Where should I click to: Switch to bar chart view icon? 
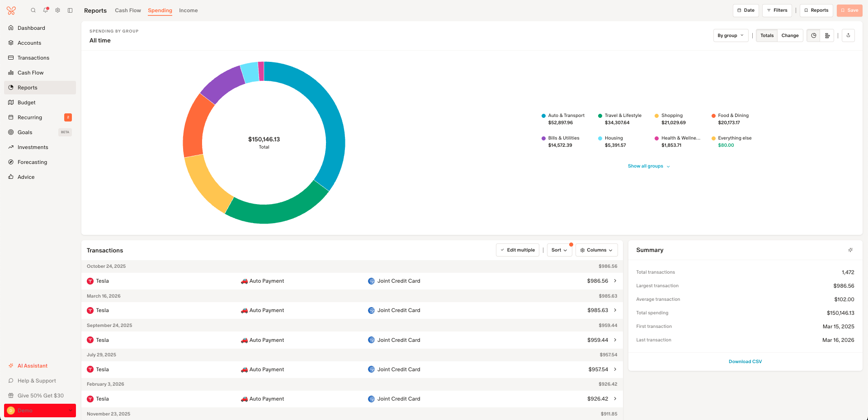click(x=827, y=36)
